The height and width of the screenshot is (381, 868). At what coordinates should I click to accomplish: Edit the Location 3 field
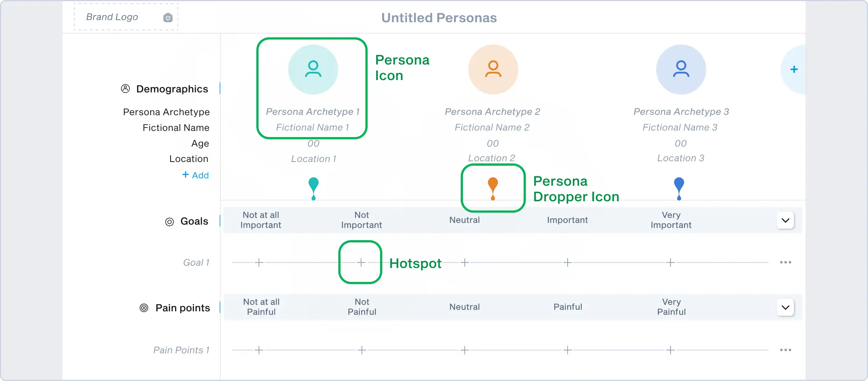pos(681,158)
